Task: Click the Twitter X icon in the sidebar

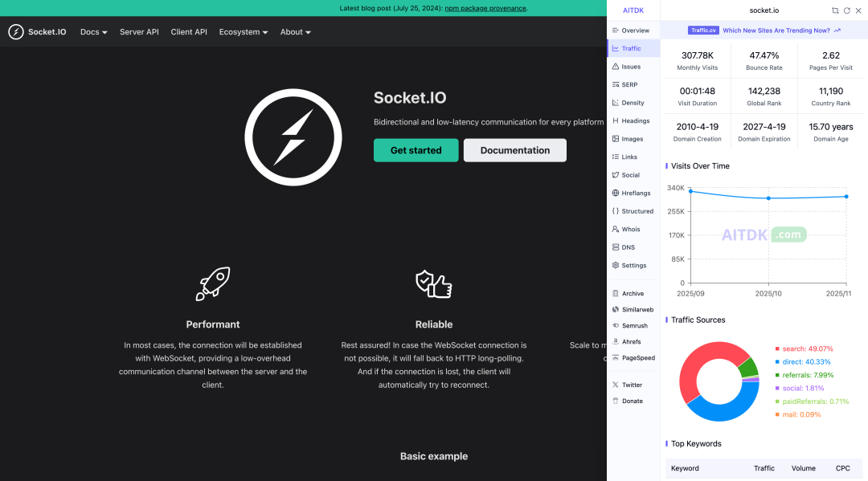Action: tap(616, 385)
